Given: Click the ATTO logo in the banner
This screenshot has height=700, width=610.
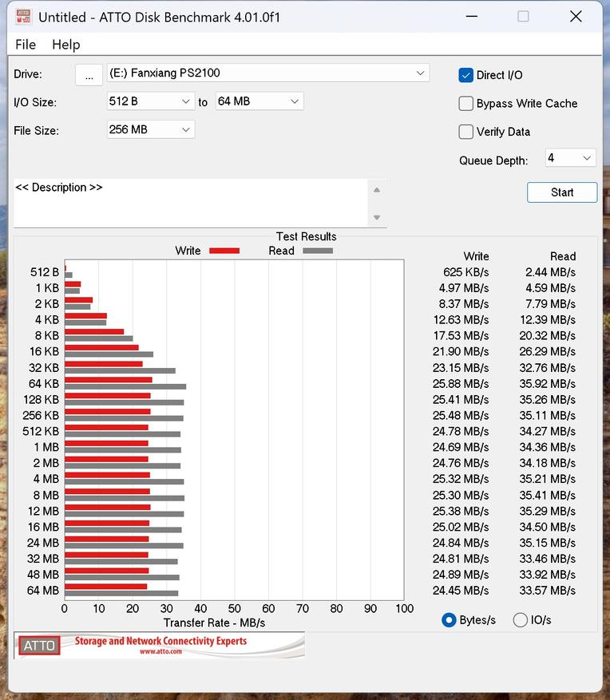Looking at the screenshot, I should (39, 646).
